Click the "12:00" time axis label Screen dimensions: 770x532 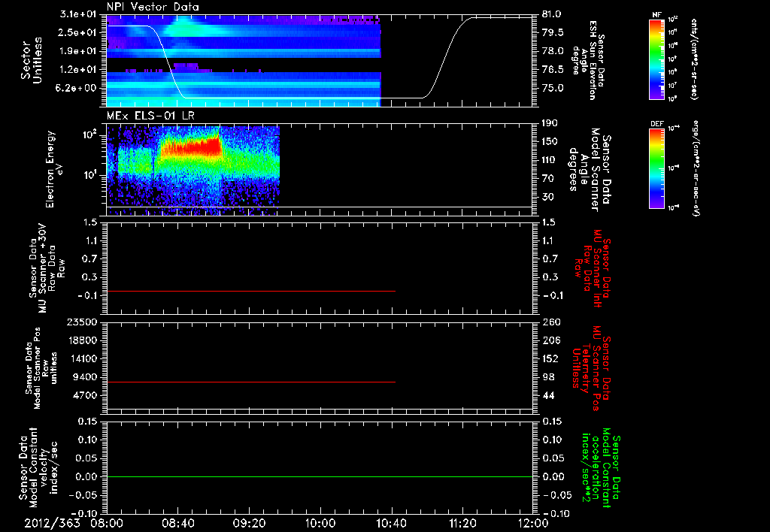pyautogui.click(x=532, y=523)
